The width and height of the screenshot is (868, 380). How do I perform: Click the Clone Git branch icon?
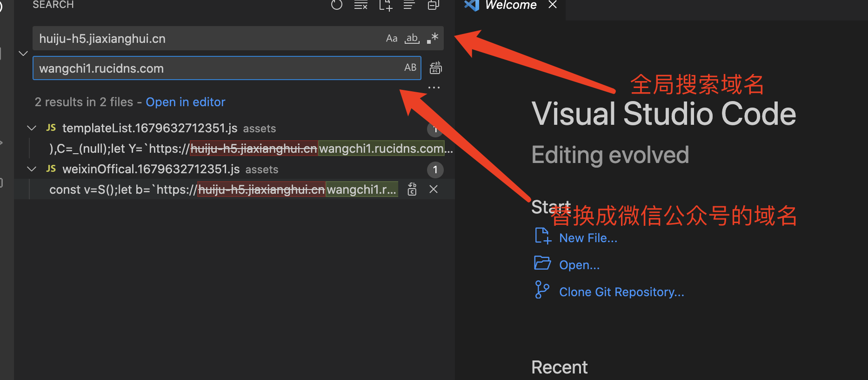[542, 290]
